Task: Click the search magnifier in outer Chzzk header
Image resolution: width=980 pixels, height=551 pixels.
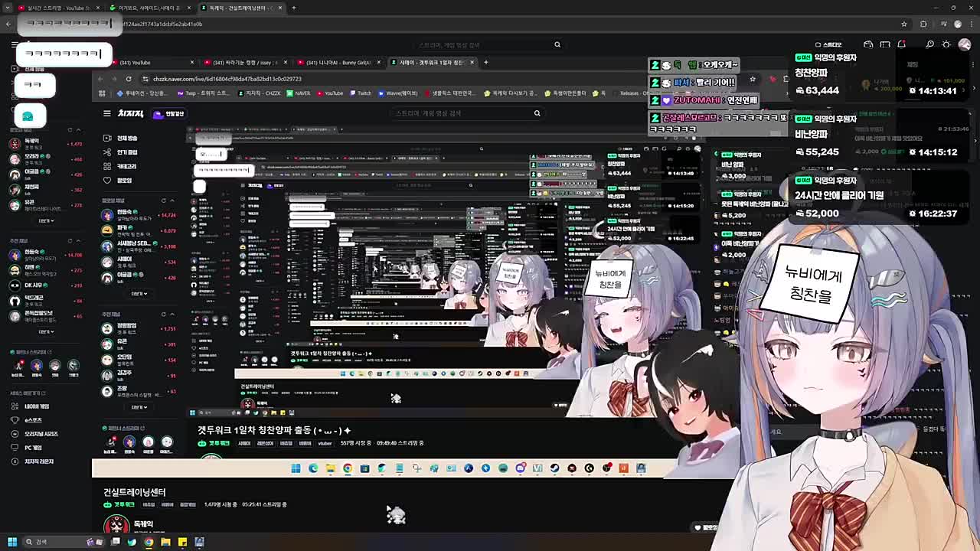Action: [557, 44]
